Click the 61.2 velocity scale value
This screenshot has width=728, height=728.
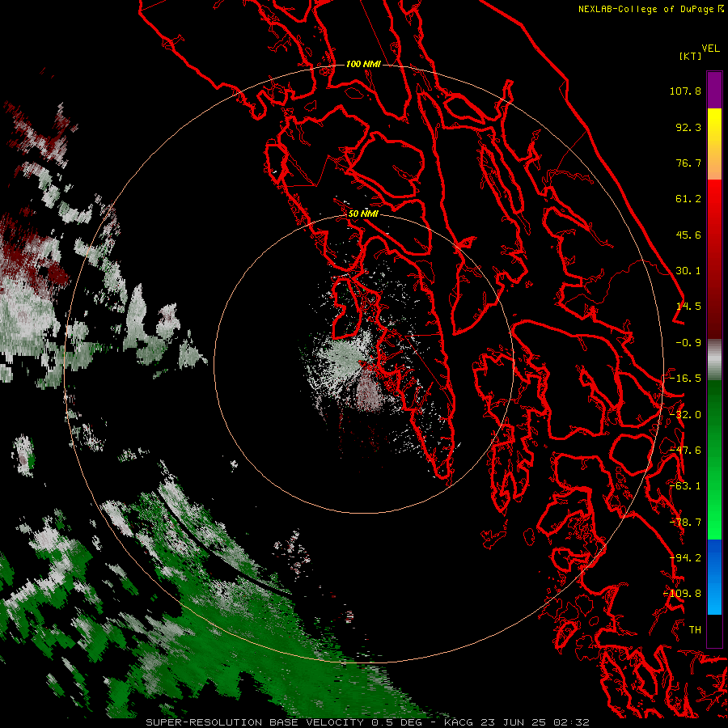(x=688, y=199)
